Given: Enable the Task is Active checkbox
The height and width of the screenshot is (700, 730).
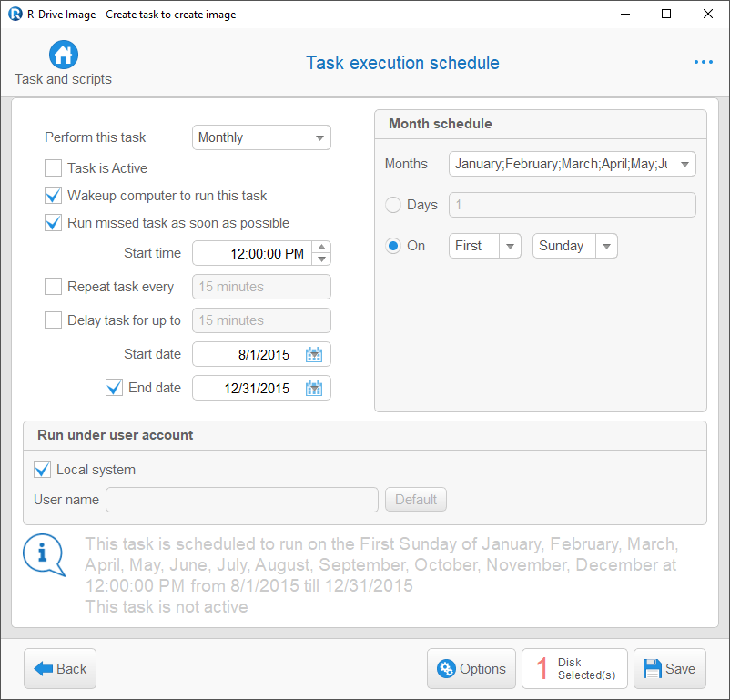Looking at the screenshot, I should 53,168.
